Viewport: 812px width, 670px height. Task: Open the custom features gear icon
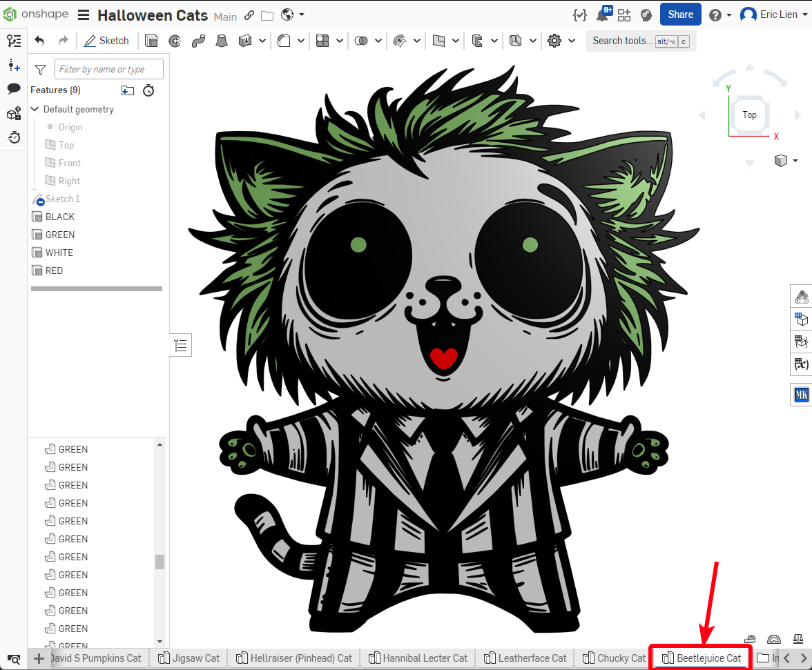[554, 41]
